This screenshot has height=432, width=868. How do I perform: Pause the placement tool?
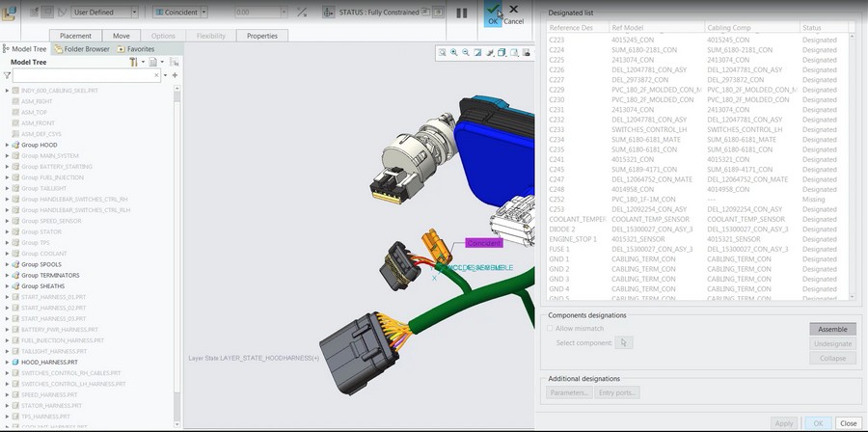pyautogui.click(x=462, y=13)
